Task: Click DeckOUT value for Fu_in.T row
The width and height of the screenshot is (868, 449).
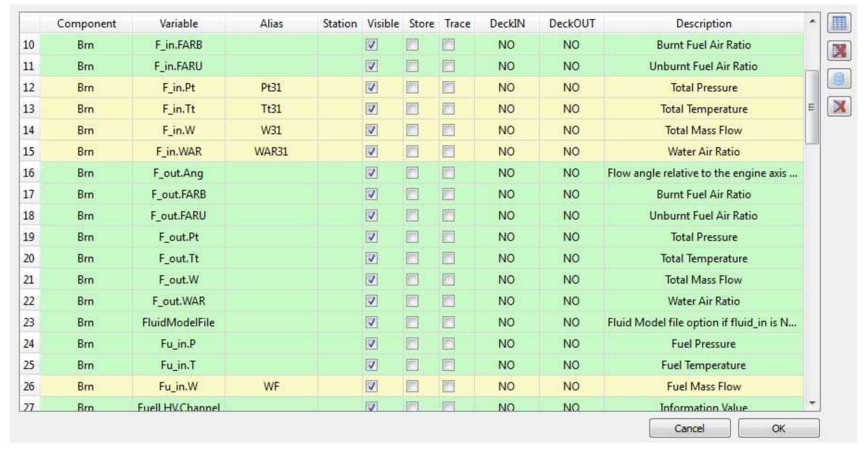Action: 571,365
